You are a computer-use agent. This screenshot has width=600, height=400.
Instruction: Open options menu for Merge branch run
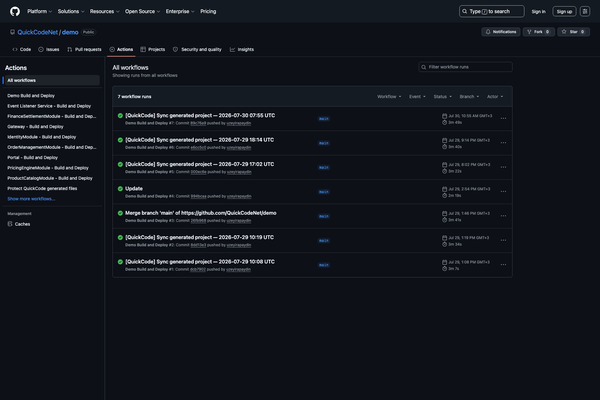click(503, 216)
